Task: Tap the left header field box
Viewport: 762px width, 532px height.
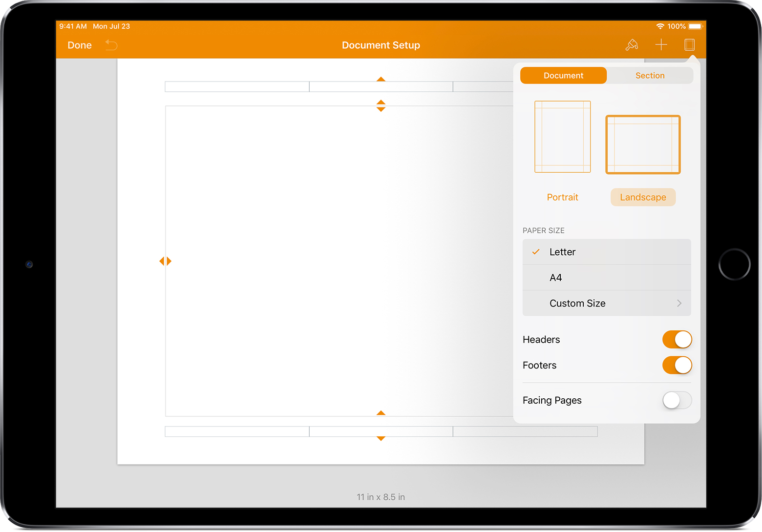Action: 237,87
